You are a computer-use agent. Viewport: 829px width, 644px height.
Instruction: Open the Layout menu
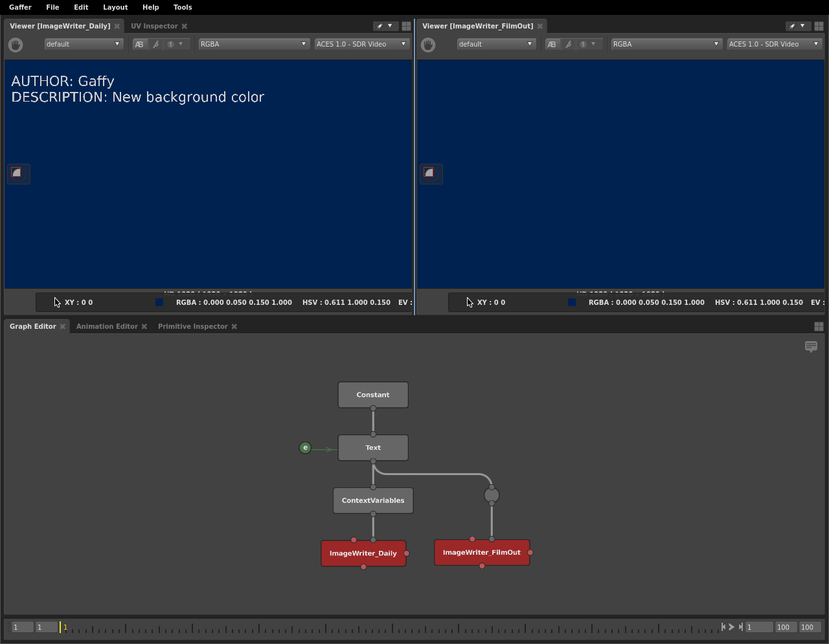[115, 7]
